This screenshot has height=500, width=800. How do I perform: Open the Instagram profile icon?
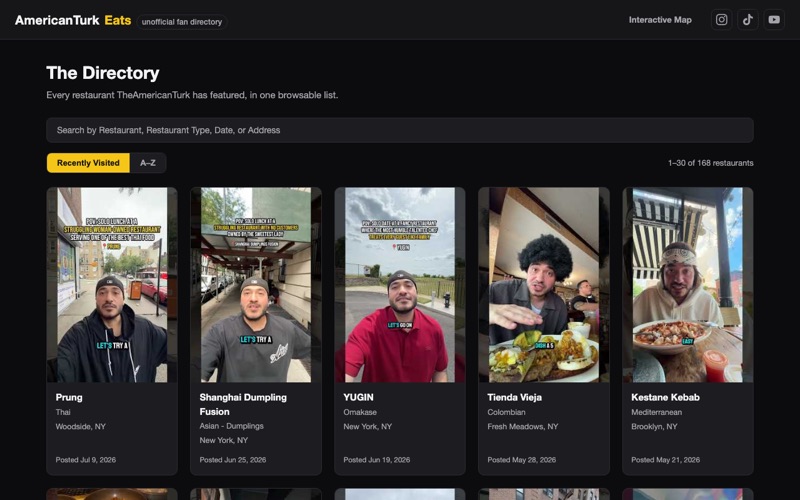click(721, 20)
